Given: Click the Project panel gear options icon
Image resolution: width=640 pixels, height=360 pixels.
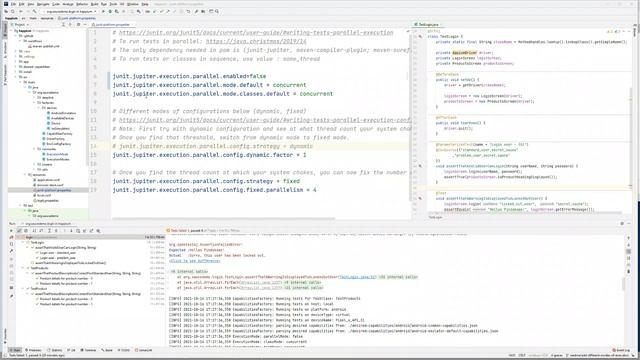Looking at the screenshot, I should 78,25.
